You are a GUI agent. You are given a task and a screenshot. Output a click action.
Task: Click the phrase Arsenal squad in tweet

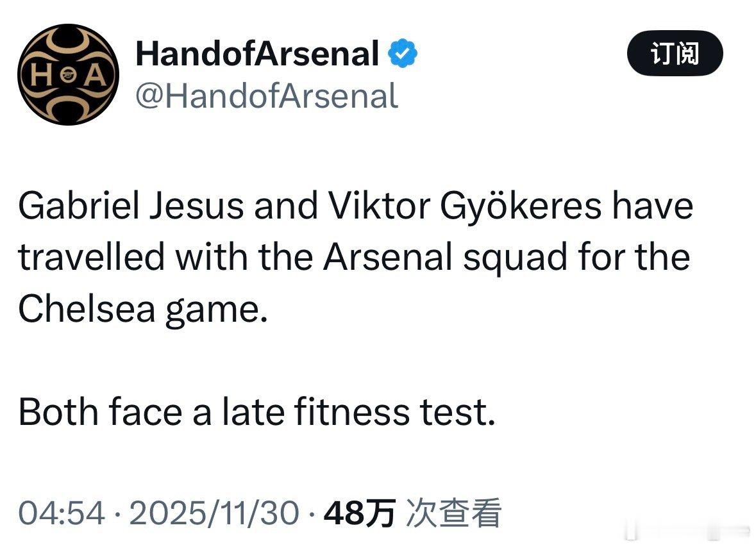click(x=436, y=258)
